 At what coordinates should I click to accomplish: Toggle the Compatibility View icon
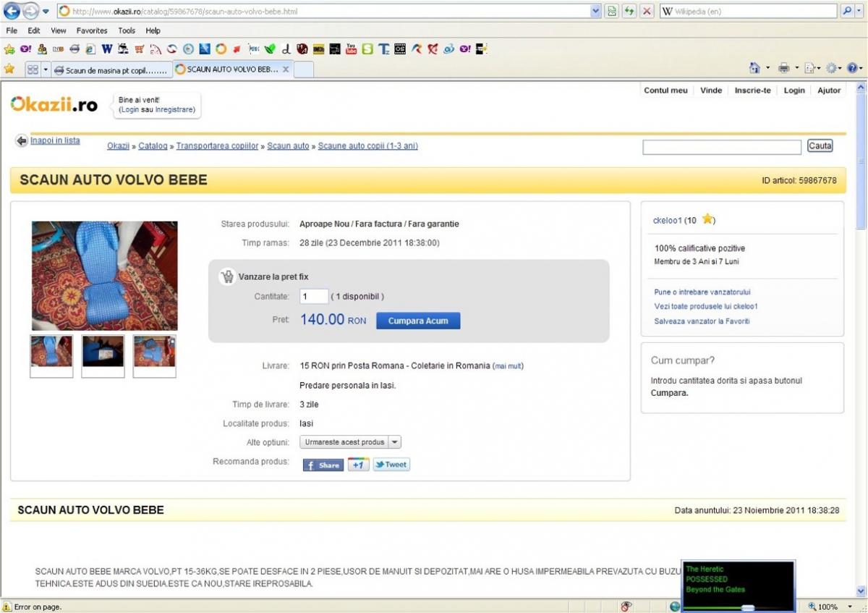[x=613, y=12]
